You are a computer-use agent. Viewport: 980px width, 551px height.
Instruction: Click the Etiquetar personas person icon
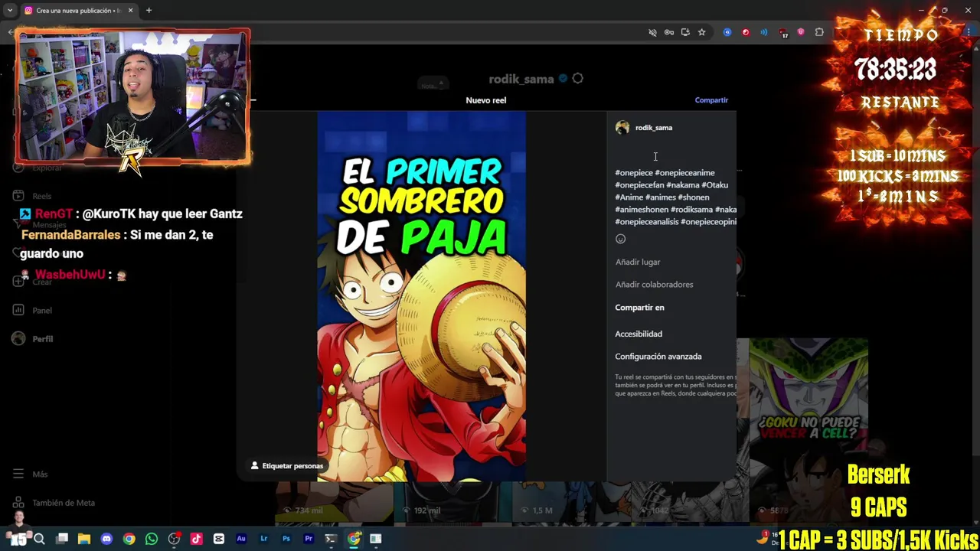(x=255, y=465)
